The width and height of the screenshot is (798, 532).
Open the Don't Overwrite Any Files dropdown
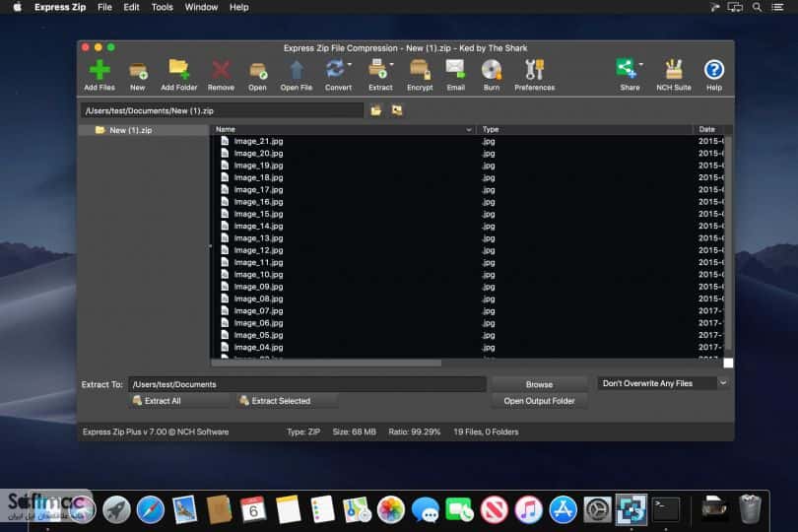tap(664, 383)
